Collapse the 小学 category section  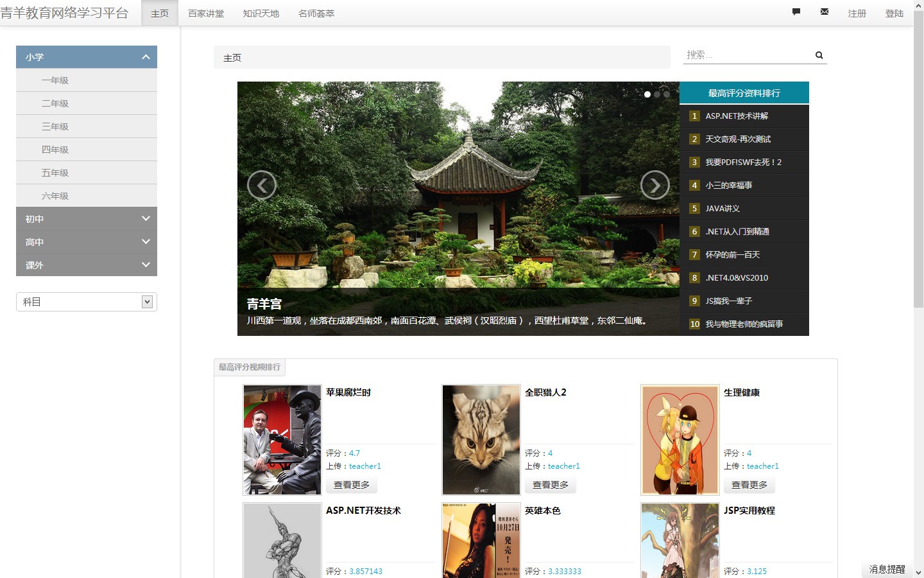[87, 57]
